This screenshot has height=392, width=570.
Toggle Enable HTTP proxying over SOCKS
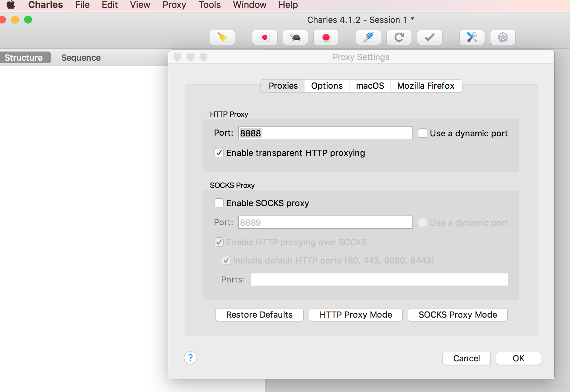[x=219, y=242]
